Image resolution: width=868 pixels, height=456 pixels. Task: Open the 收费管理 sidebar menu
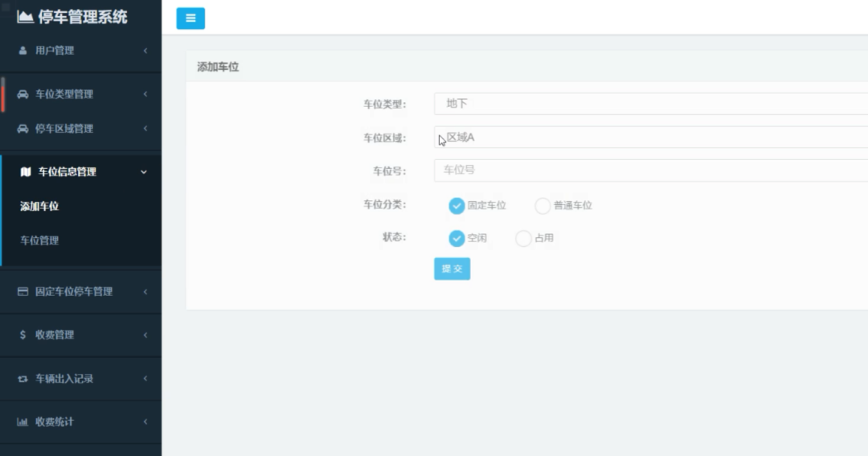tap(81, 335)
